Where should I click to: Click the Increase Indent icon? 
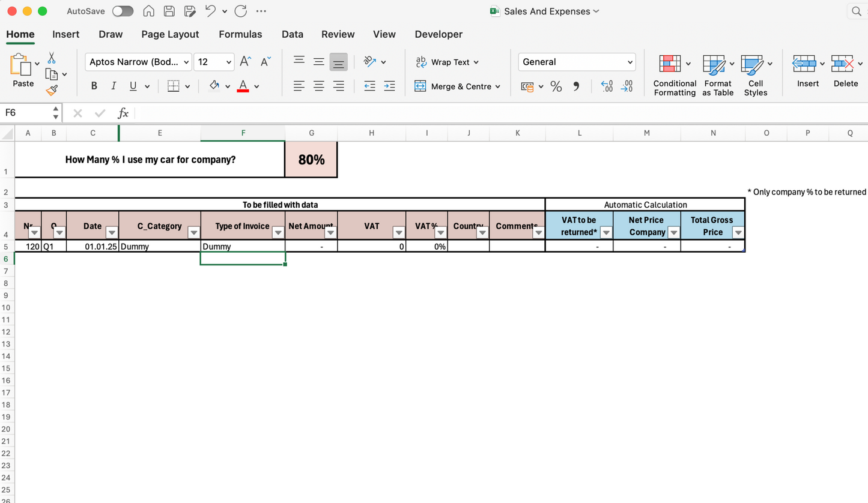click(x=389, y=86)
